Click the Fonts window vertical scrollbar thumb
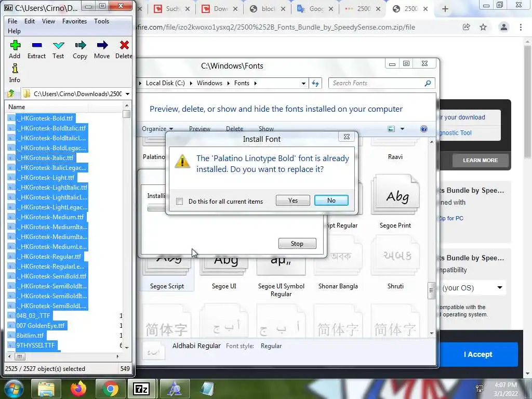532x399 pixels. (x=432, y=290)
